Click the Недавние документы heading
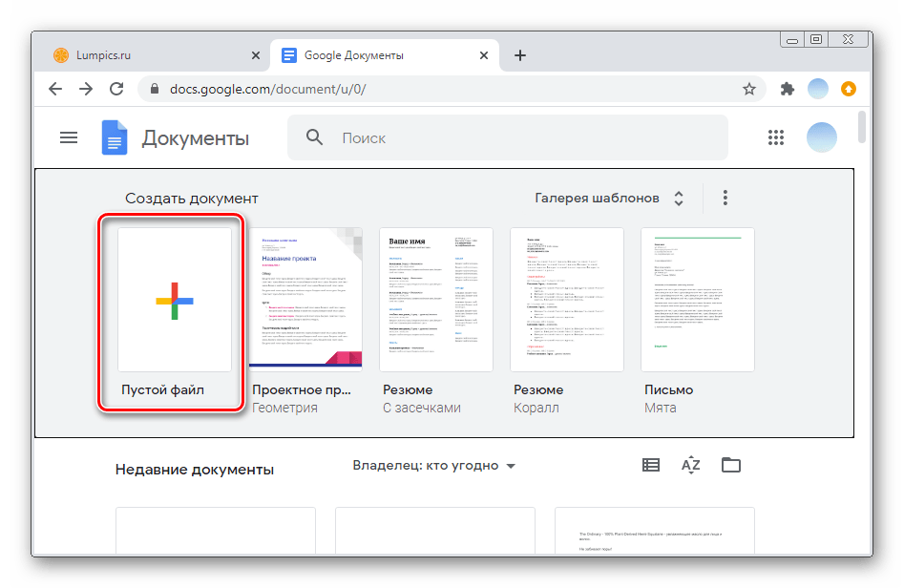The height and width of the screenshot is (588, 904). coord(195,470)
